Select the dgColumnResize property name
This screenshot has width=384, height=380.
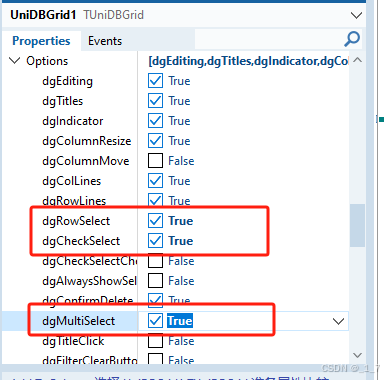tap(87, 141)
